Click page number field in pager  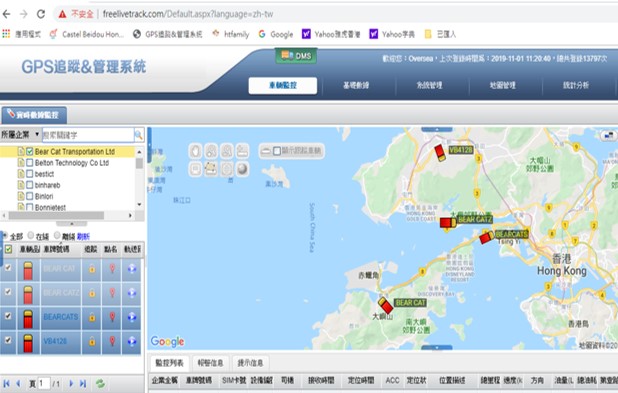click(x=44, y=384)
